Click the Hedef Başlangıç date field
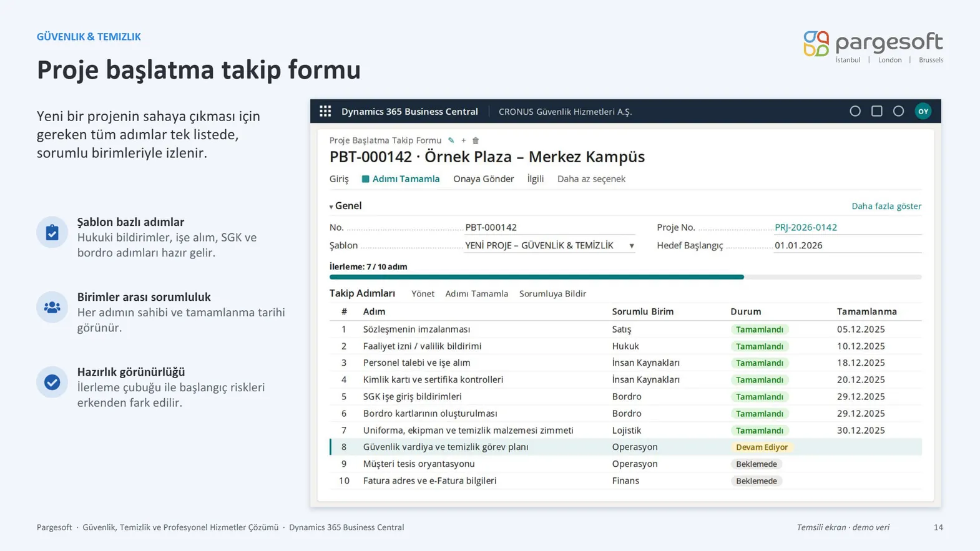 (848, 245)
